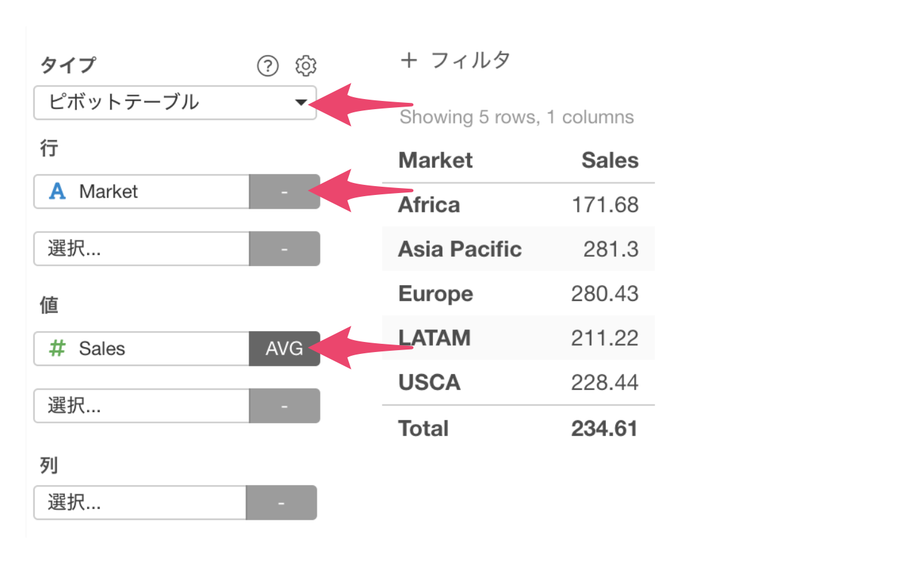Select a second row column via 選択...
The height and width of the screenshot is (588, 920).
click(141, 249)
